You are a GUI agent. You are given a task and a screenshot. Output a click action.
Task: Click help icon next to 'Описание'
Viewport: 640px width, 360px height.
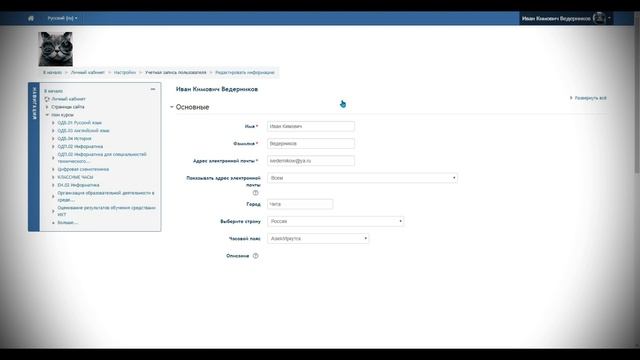coord(256,256)
